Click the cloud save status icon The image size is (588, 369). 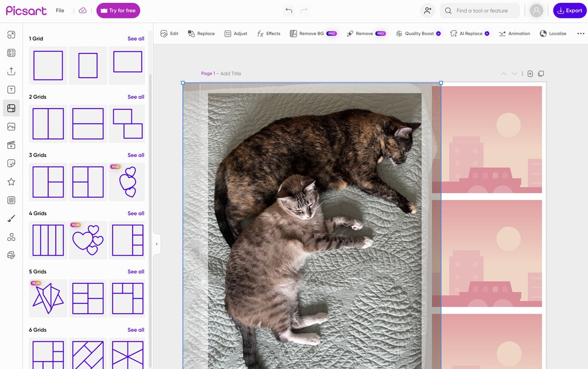83,10
